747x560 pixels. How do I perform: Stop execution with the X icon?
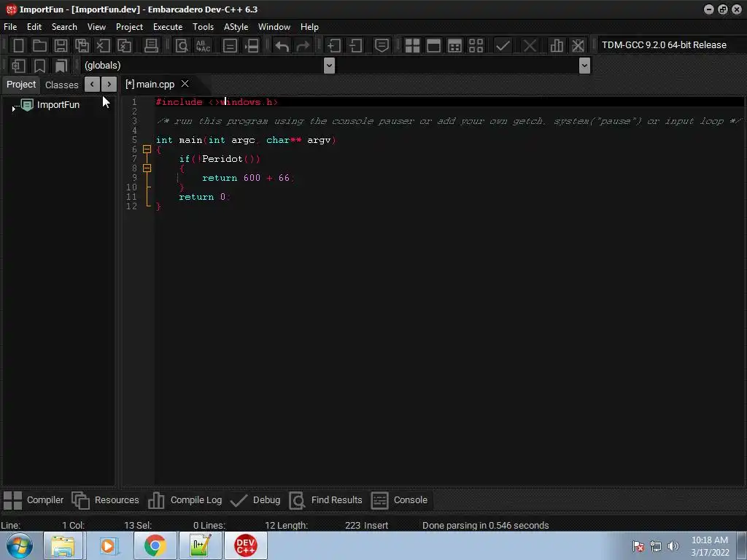coord(530,46)
